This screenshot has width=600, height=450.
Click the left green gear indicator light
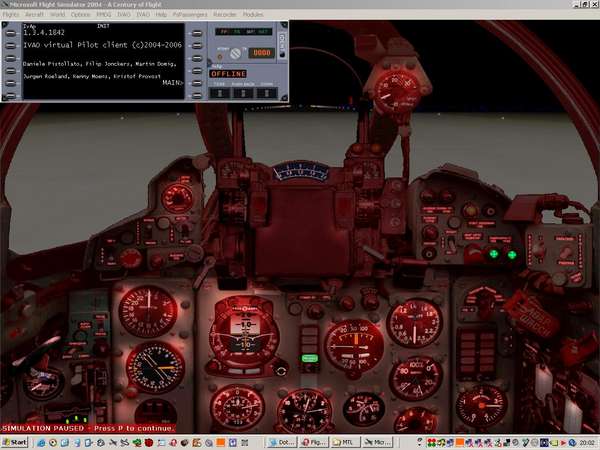click(494, 254)
